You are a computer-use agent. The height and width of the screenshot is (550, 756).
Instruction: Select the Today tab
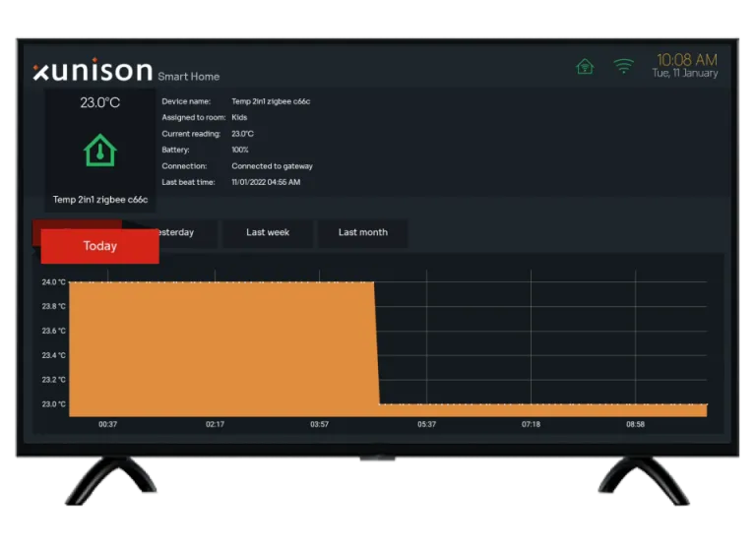coord(99,246)
